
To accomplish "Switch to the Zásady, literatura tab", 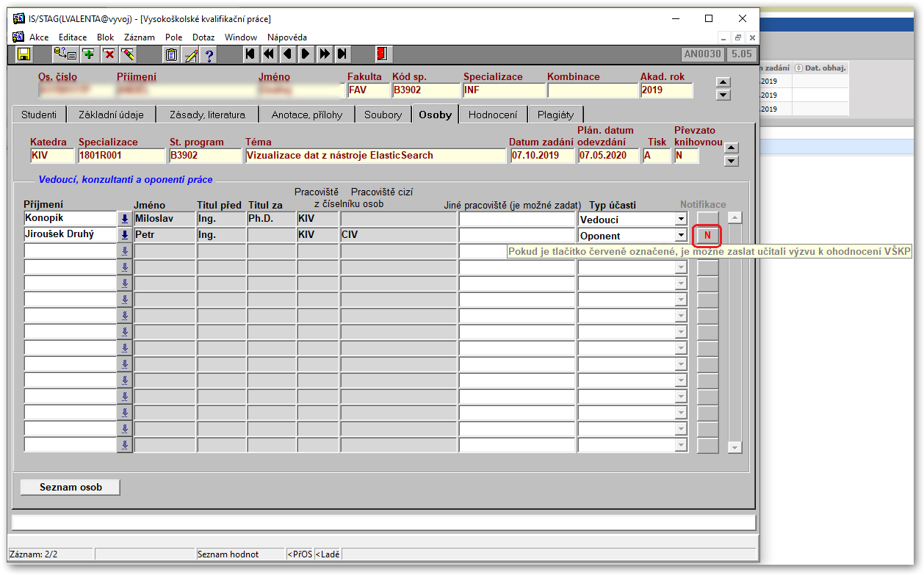I will point(207,115).
